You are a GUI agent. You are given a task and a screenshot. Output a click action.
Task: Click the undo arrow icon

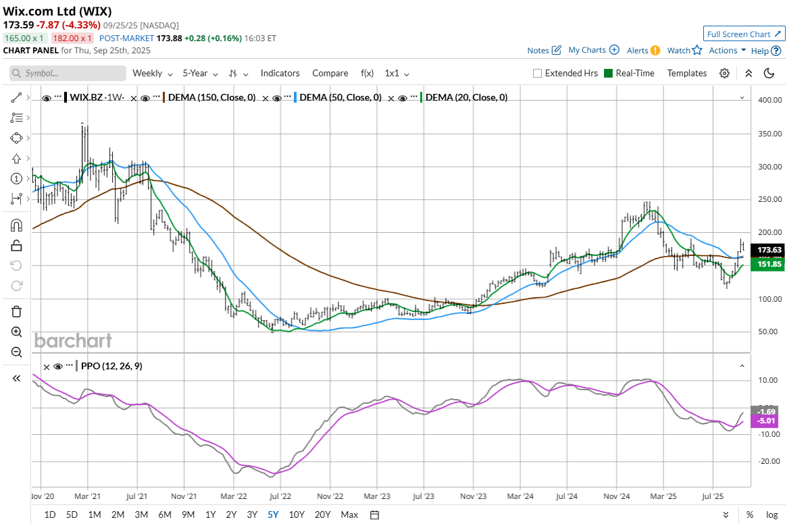[16, 265]
